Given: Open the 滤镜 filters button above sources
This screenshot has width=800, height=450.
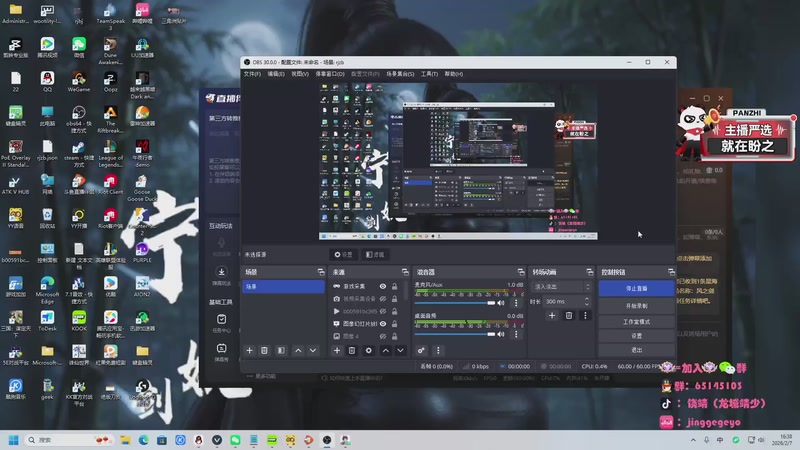Looking at the screenshot, I should click(375, 255).
